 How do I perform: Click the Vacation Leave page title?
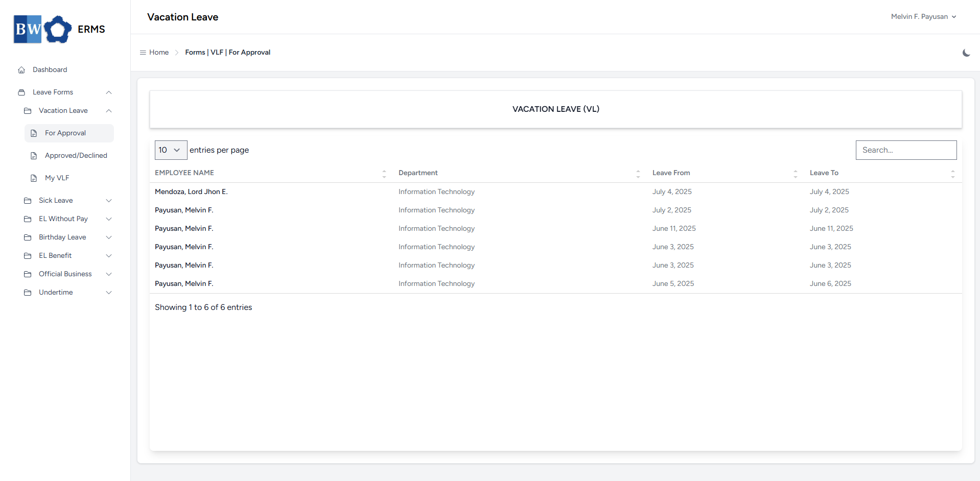pos(183,17)
